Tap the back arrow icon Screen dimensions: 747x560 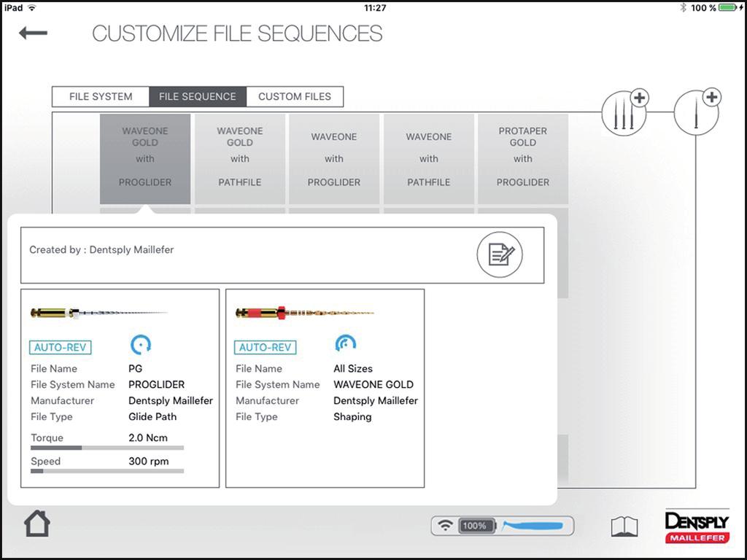pos(33,33)
